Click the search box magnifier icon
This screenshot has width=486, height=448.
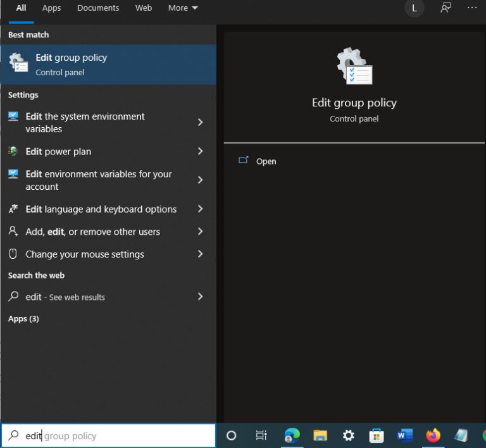(13, 435)
